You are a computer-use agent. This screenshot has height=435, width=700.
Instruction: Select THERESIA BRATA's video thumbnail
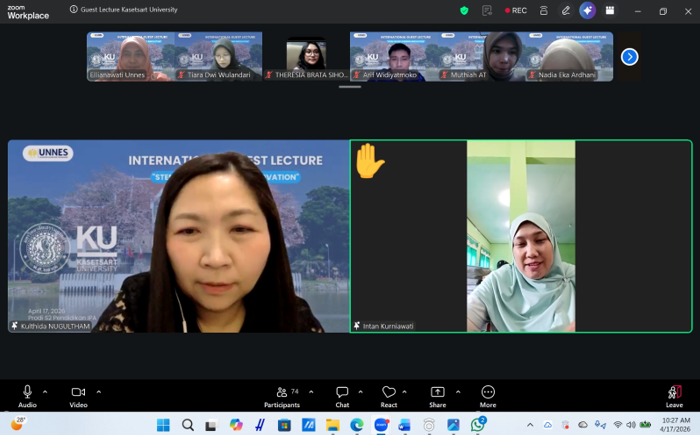pos(306,56)
